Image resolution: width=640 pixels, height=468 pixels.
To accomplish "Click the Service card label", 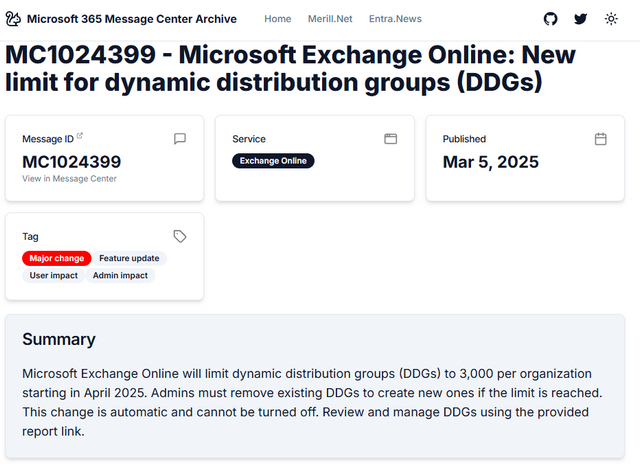I will [249, 139].
